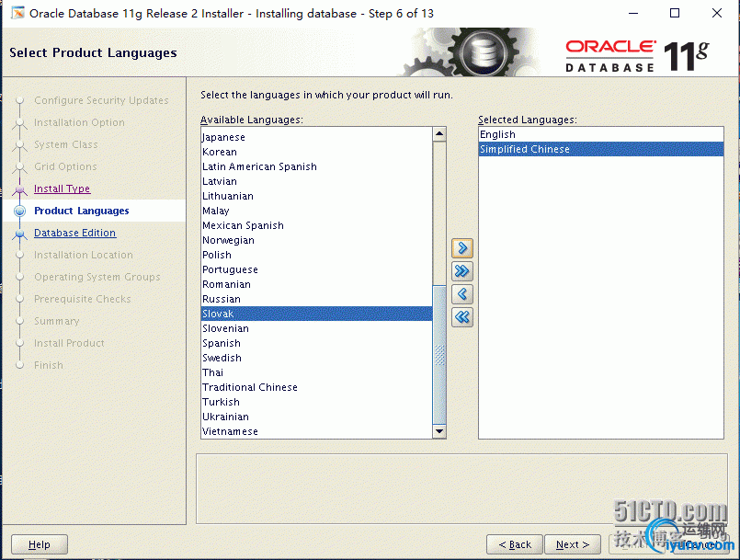Go back with the Back button

[x=515, y=544]
